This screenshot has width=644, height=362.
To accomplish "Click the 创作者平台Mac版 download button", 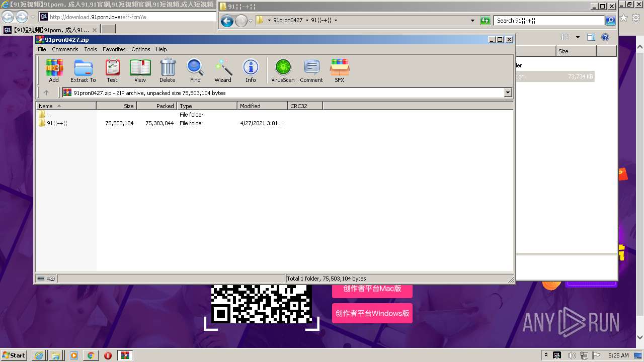I will click(x=372, y=289).
